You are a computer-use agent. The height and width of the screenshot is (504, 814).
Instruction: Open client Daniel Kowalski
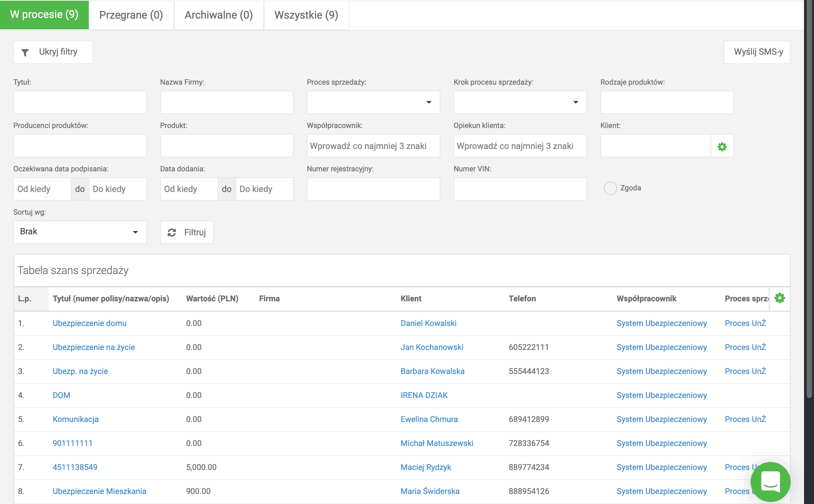pos(428,323)
